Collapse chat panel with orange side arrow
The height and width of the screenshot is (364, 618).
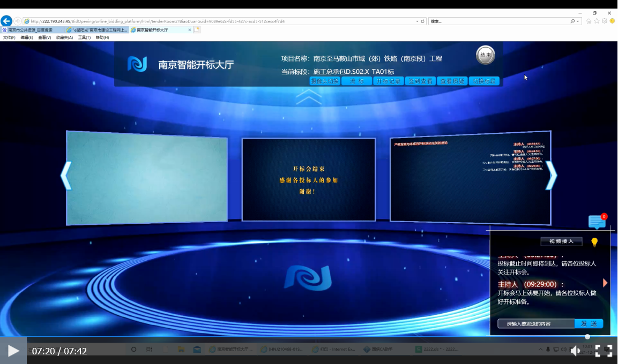coord(605,283)
